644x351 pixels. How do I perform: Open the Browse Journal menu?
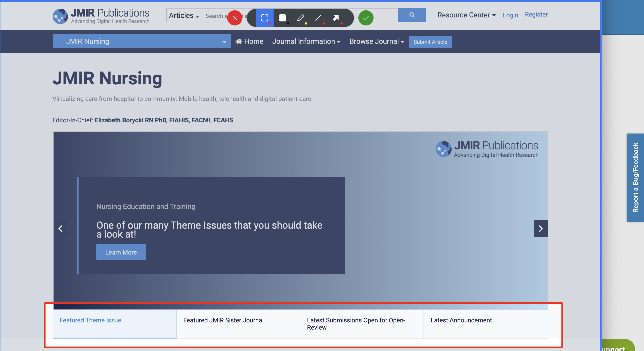click(376, 41)
